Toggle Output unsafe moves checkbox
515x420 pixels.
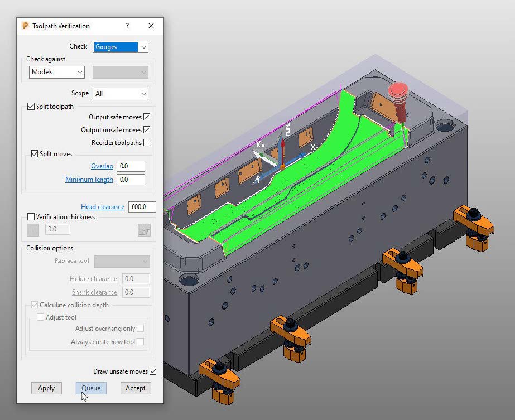(x=147, y=130)
